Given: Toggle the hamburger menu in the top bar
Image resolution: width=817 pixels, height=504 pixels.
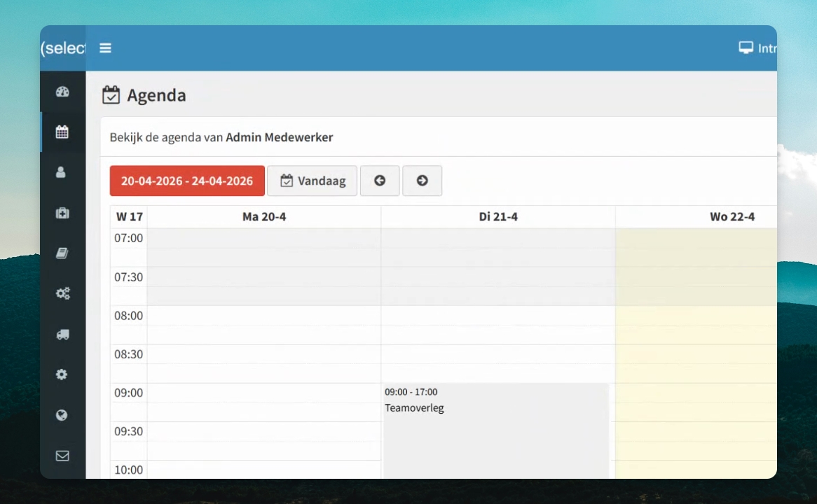Looking at the screenshot, I should pyautogui.click(x=105, y=48).
